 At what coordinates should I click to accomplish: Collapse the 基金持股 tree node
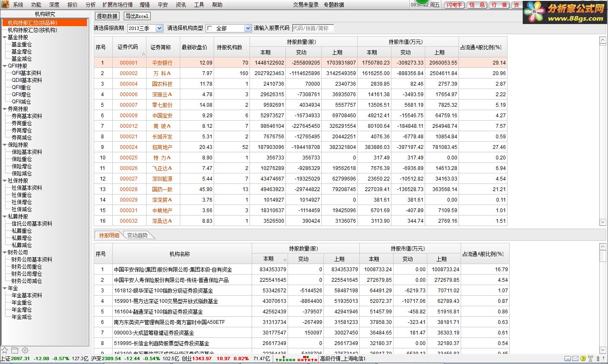click(5, 37)
